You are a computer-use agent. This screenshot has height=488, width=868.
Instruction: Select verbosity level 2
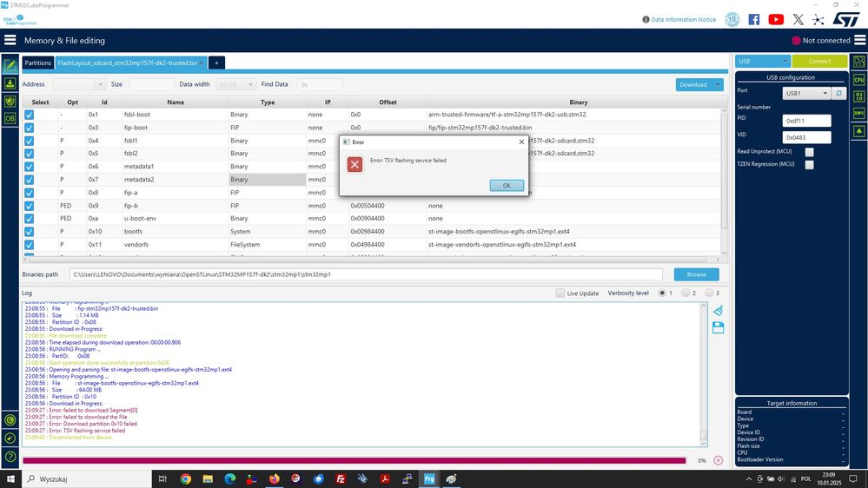pos(686,293)
